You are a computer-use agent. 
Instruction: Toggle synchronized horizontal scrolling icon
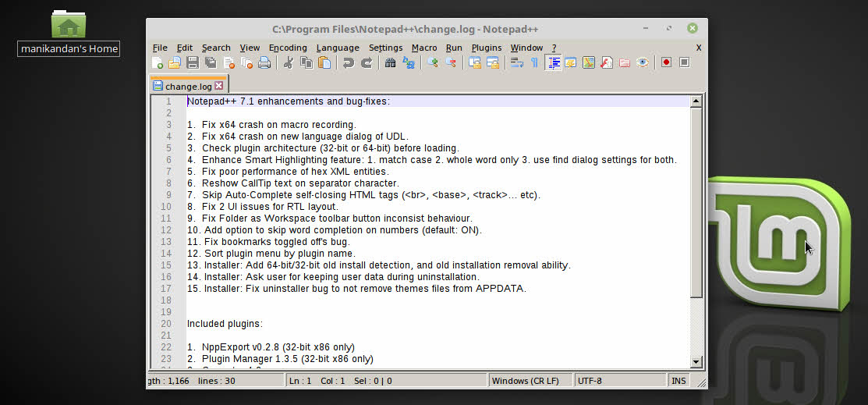(x=493, y=62)
